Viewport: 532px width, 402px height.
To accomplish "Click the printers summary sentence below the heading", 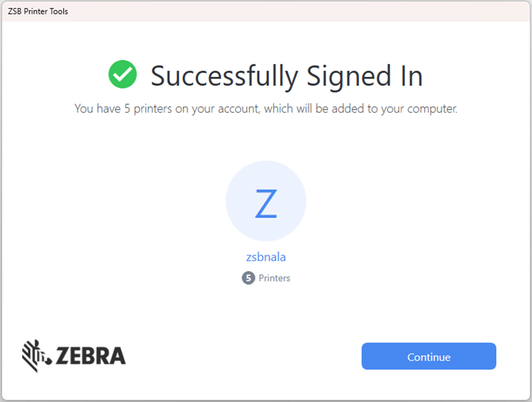I will coord(266,108).
